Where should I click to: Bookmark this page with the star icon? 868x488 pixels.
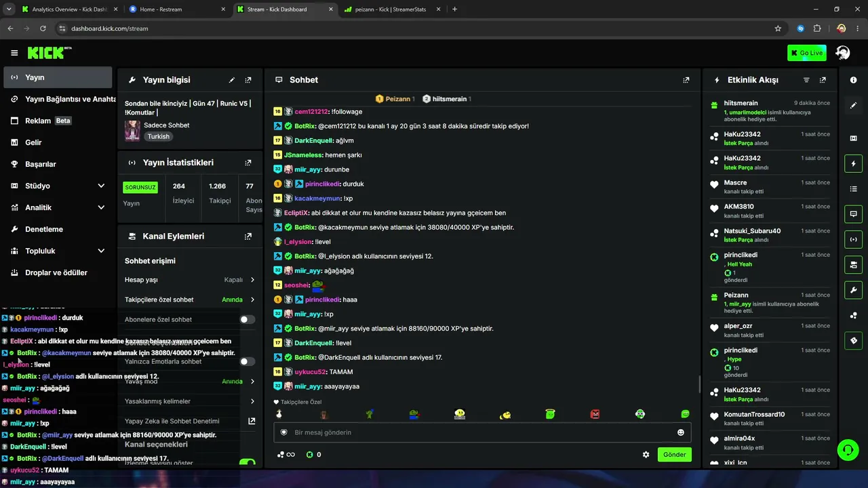[778, 28]
